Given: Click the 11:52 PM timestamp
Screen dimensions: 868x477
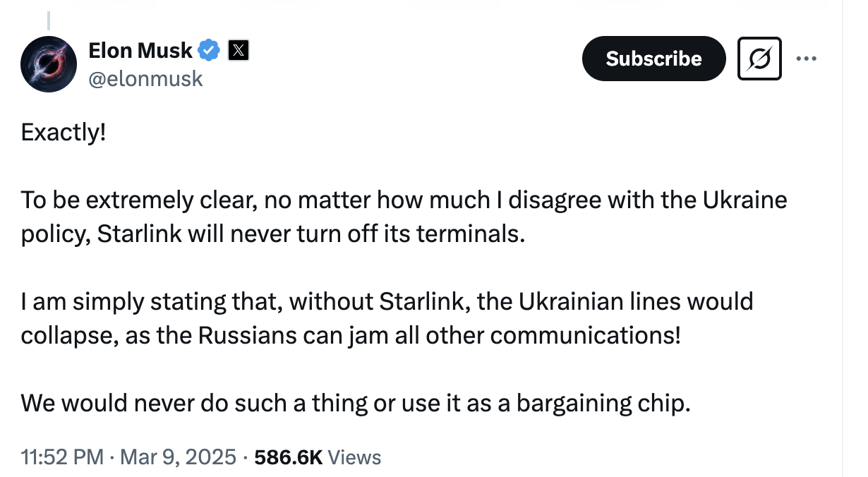Looking at the screenshot, I should click(62, 457).
